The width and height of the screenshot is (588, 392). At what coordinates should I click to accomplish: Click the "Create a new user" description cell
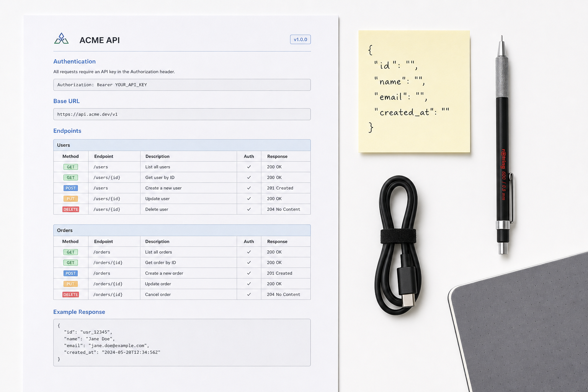tap(163, 188)
